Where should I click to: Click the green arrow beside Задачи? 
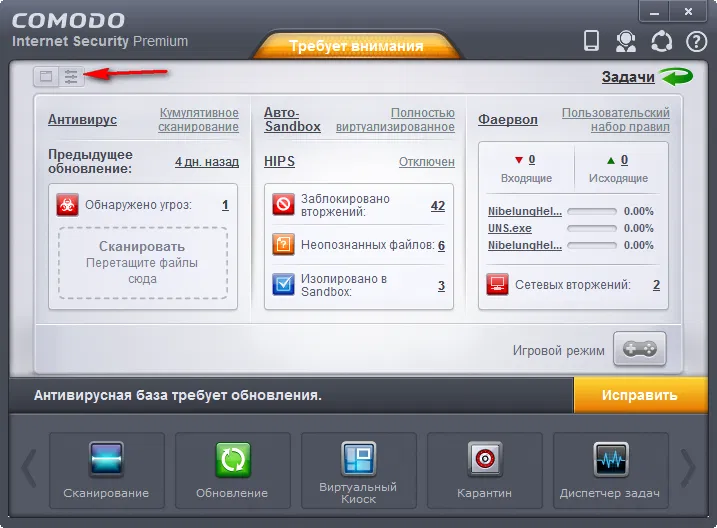(x=677, y=76)
